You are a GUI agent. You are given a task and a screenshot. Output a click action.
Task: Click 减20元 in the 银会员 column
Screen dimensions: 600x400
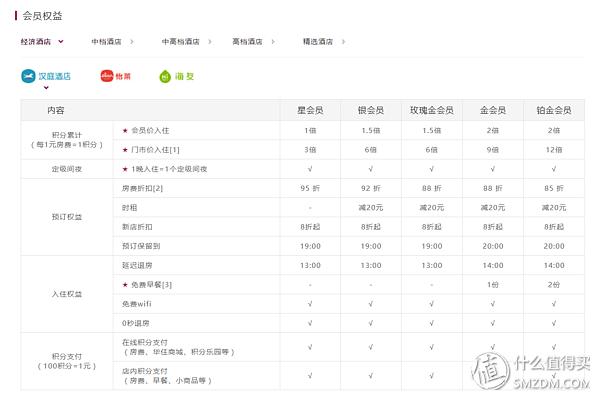pyautogui.click(x=371, y=207)
